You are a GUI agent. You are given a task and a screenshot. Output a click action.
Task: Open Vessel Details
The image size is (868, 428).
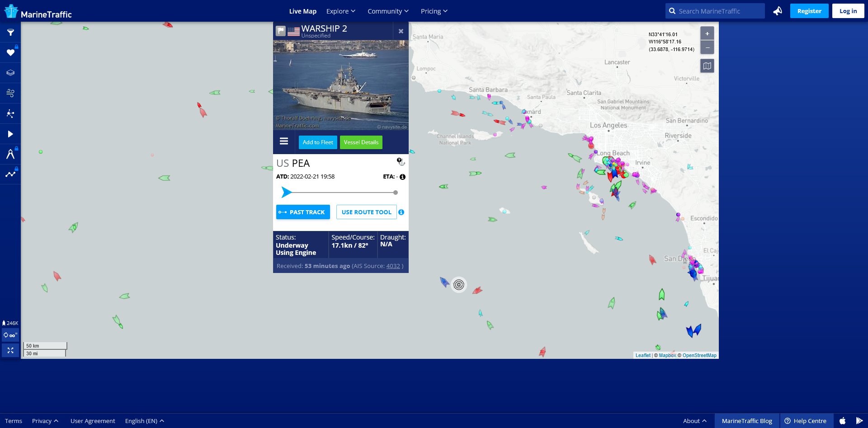tap(361, 142)
